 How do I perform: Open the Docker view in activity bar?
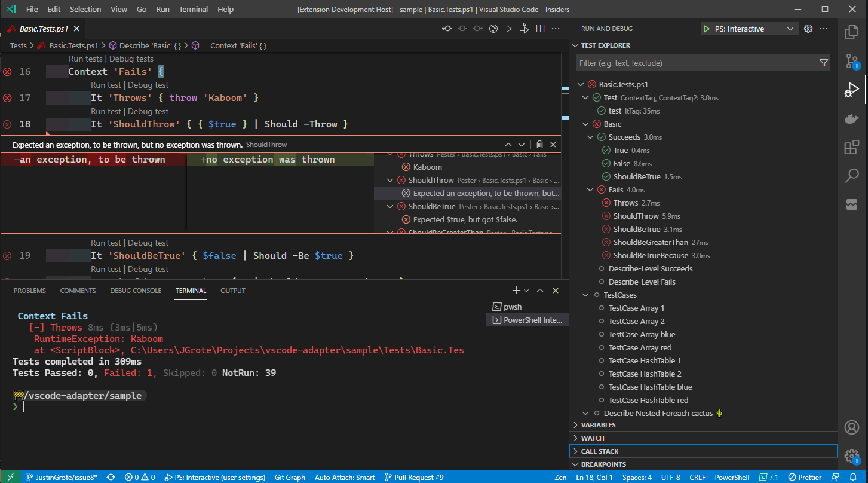coord(851,118)
